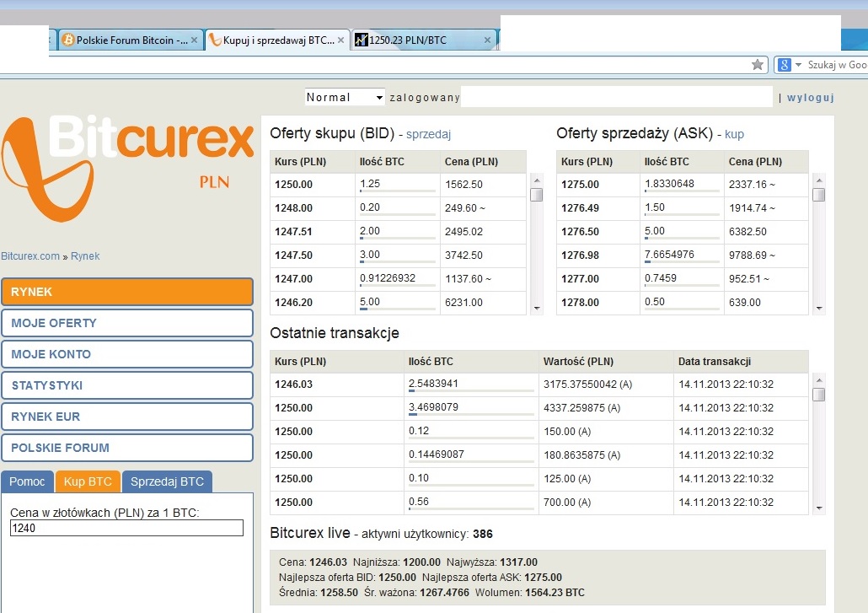Click ASK price 6382.50
This screenshot has height=613, width=868.
click(747, 232)
